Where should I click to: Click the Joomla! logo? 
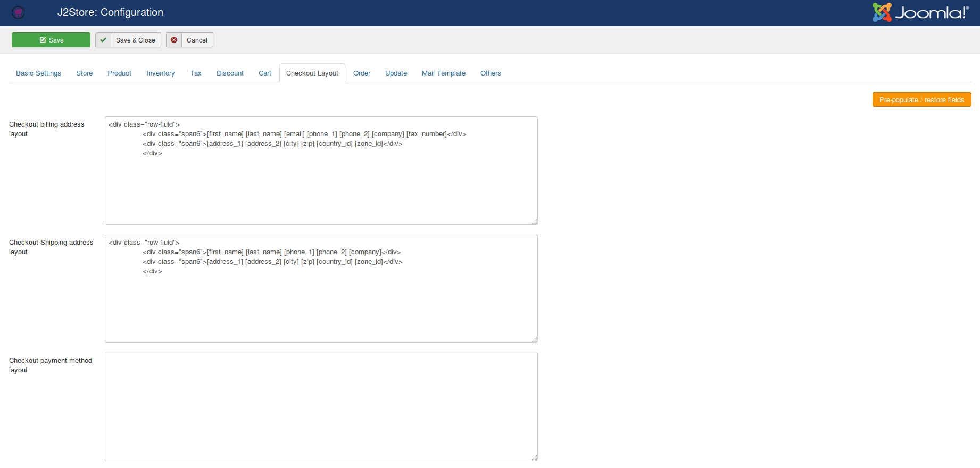pyautogui.click(x=920, y=12)
